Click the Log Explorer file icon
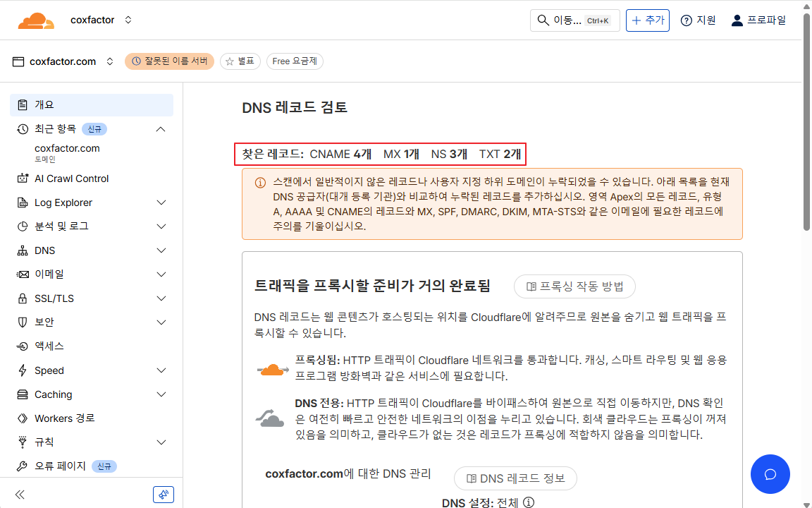The height and width of the screenshot is (508, 812). tap(23, 202)
